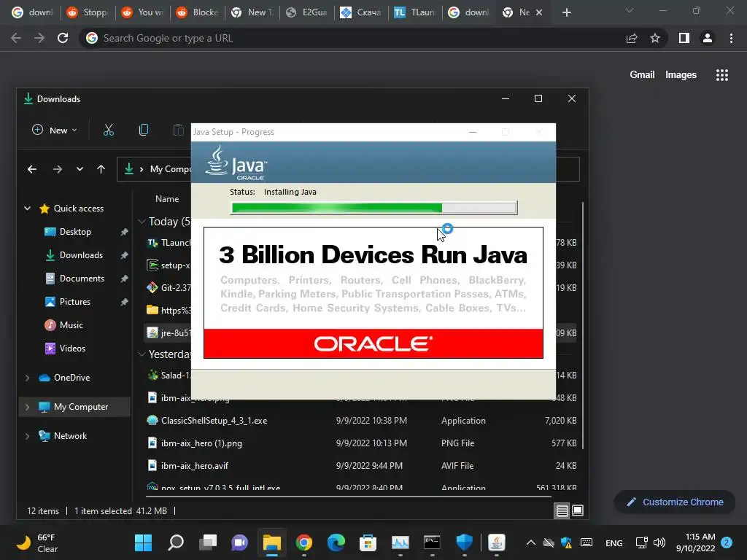The width and height of the screenshot is (747, 560).
Task: Switch explorer to large thumbnails view
Action: pos(578,511)
